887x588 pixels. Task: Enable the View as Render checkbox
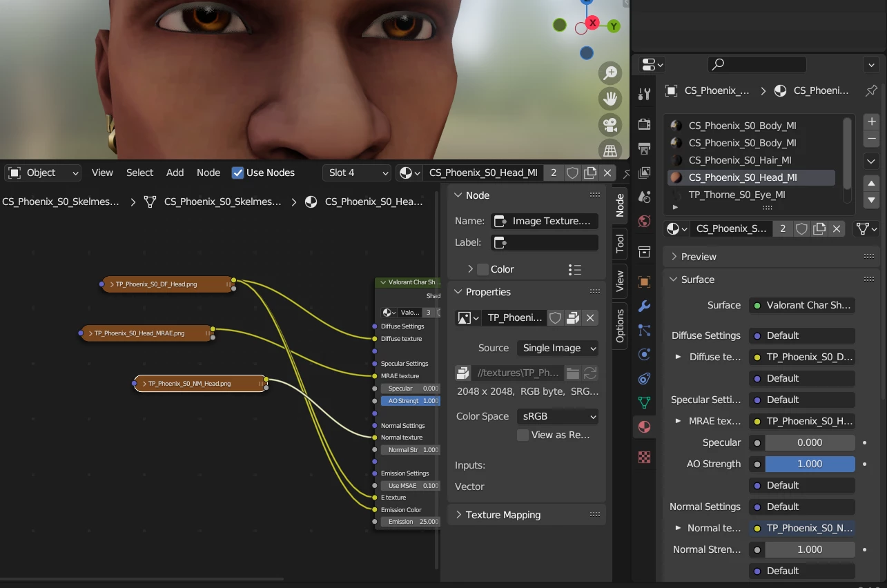tap(523, 435)
